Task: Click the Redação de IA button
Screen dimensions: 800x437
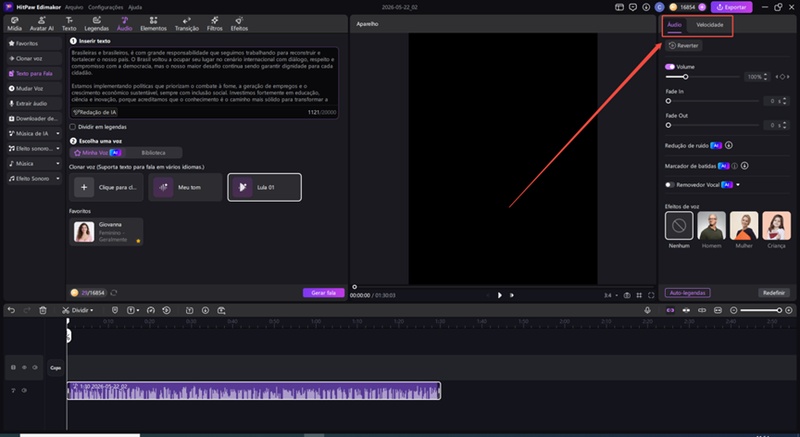Action: (x=95, y=112)
